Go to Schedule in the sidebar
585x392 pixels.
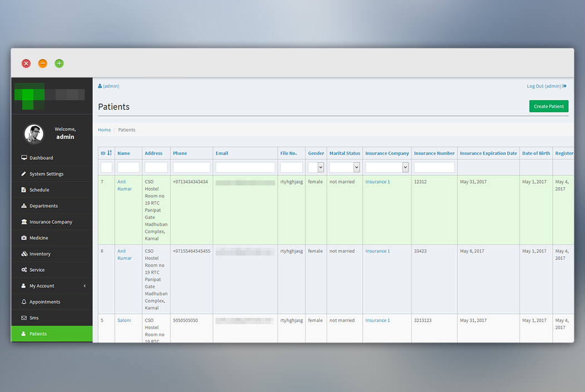click(x=52, y=190)
